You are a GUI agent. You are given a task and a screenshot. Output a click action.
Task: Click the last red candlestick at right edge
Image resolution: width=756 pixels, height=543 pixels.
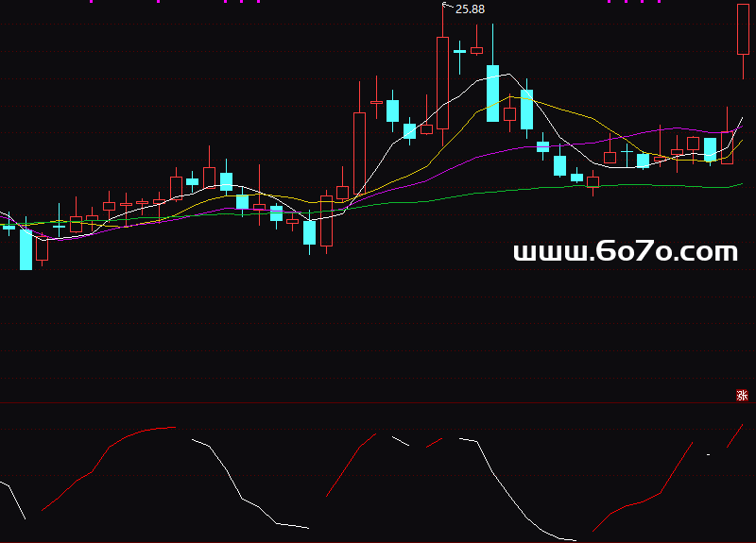click(x=743, y=29)
